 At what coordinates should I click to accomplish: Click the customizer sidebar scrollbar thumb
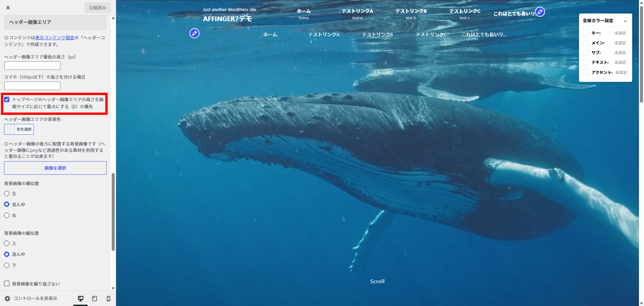113,212
